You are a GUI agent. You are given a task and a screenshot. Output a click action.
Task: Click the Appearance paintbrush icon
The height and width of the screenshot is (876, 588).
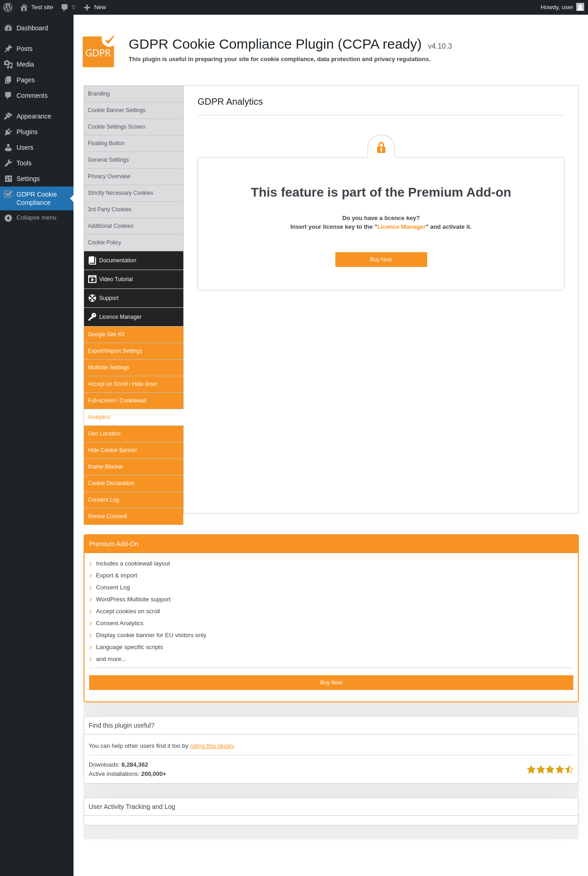(x=8, y=116)
